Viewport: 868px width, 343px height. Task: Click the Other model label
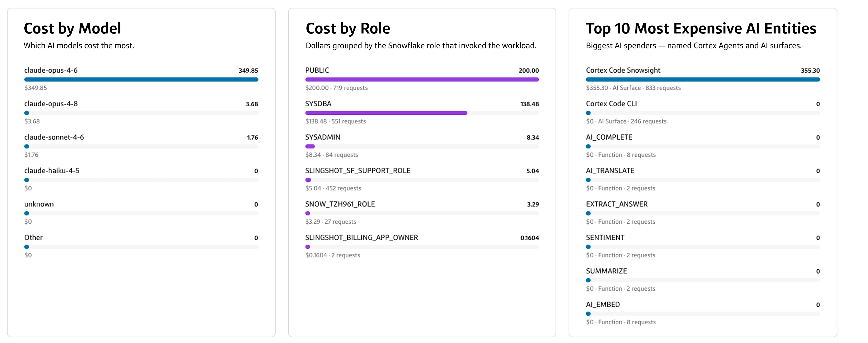33,237
